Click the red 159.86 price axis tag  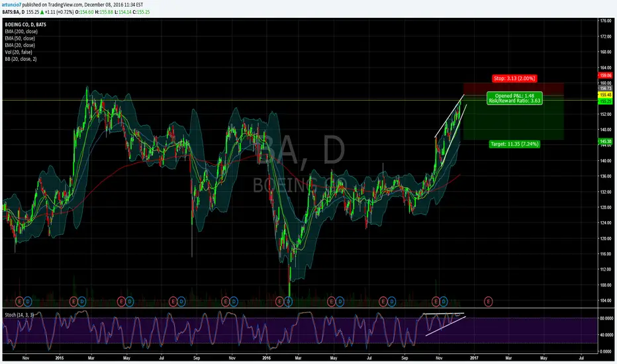click(605, 75)
